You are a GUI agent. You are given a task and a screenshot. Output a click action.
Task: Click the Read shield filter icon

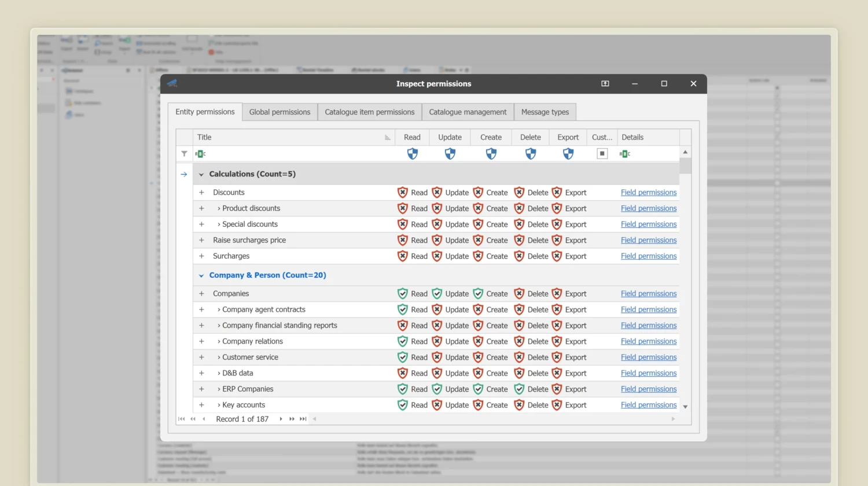[x=413, y=153]
